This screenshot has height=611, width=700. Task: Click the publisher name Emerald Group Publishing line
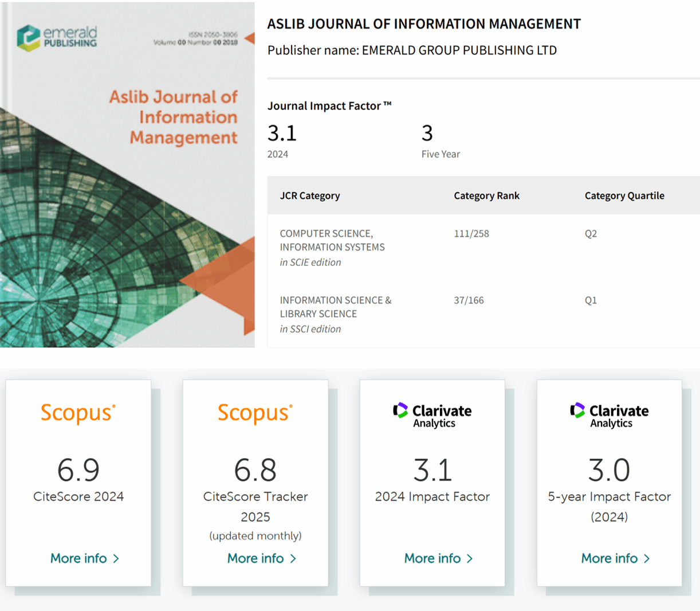(x=412, y=50)
